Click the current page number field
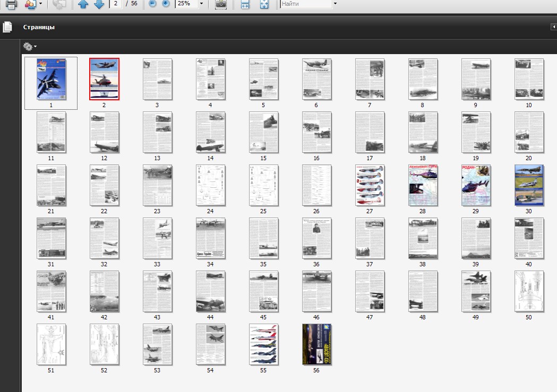The image size is (557, 392). click(x=115, y=4)
